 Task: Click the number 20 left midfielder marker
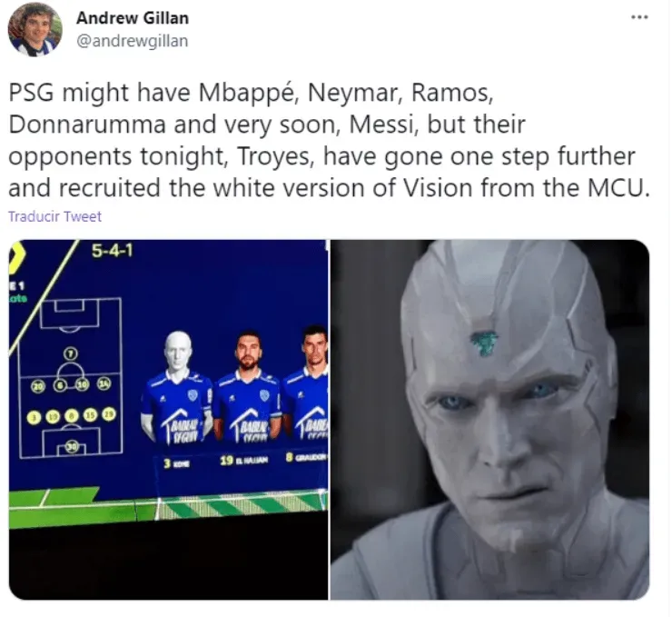pos(39,386)
